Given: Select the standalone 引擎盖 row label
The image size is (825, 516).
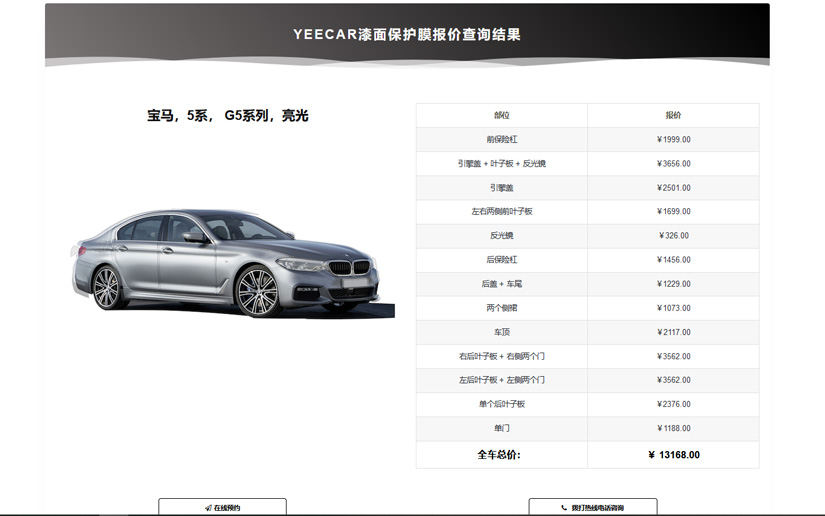Looking at the screenshot, I should 502,188.
